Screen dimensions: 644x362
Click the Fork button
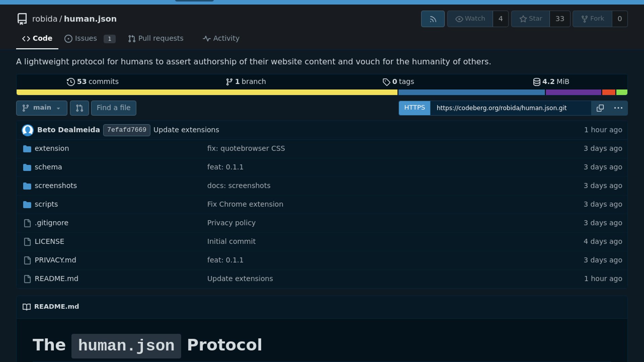[592, 19]
